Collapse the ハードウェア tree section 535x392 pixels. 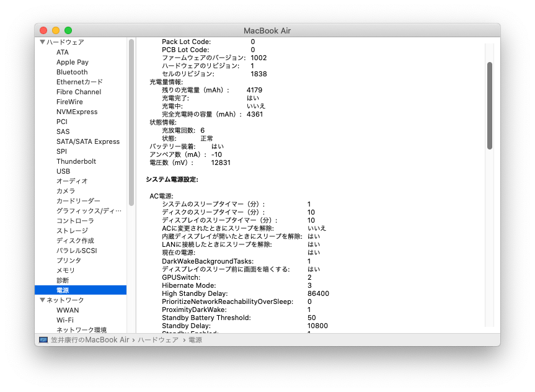pos(42,42)
